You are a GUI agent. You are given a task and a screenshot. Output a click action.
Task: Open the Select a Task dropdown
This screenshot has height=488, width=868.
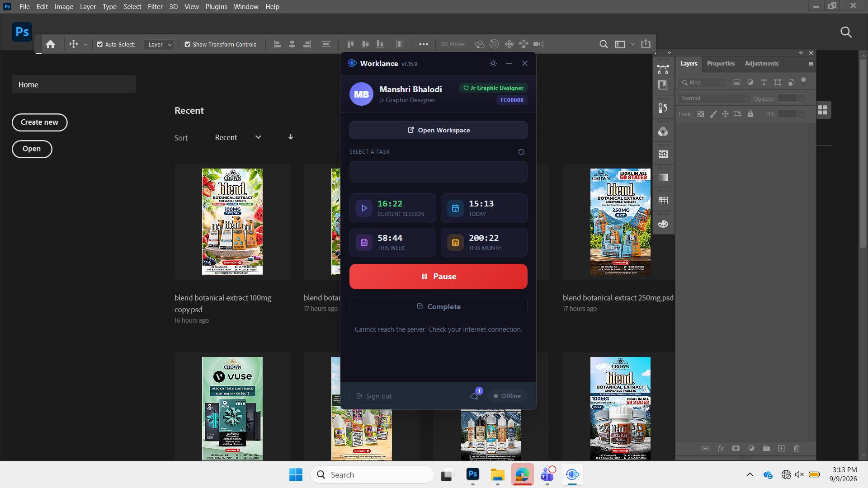coord(438,172)
